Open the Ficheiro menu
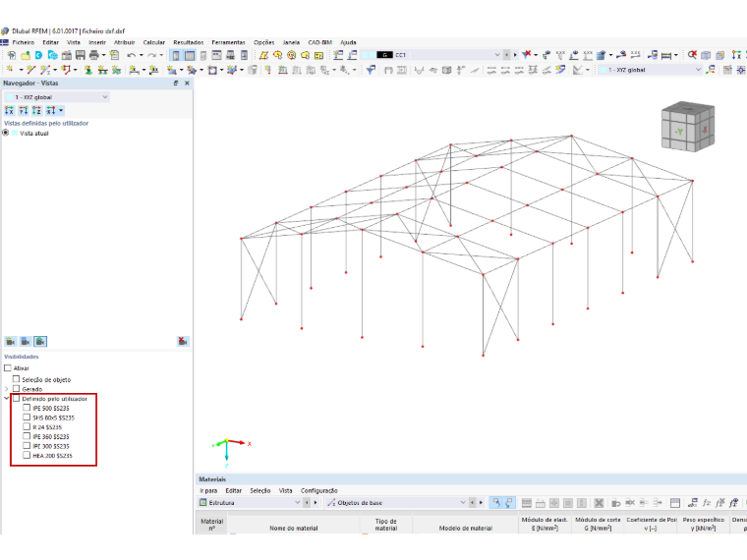747x560 pixels. coord(24,42)
